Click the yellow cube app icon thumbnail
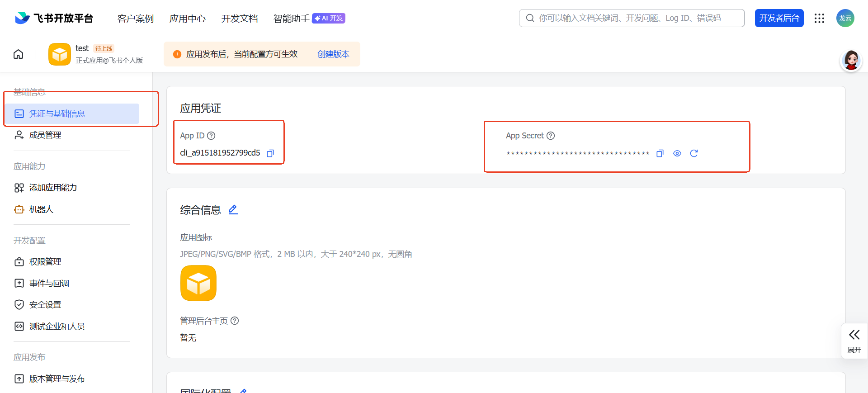 click(198, 283)
